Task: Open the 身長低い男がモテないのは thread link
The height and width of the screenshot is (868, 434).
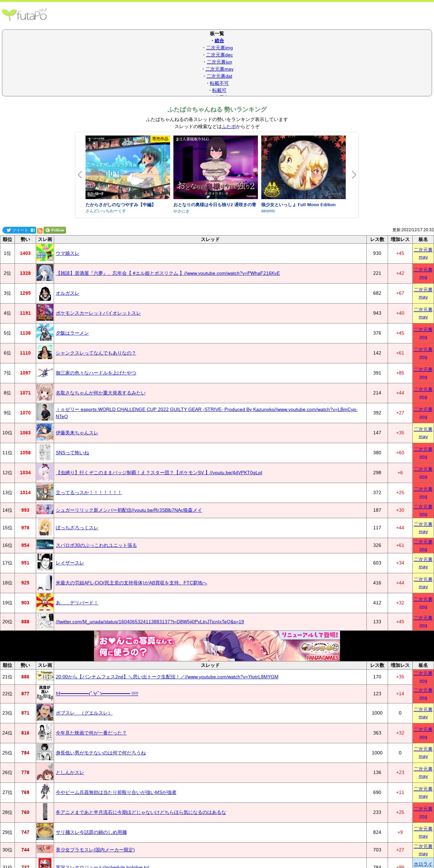Action: tap(101, 753)
